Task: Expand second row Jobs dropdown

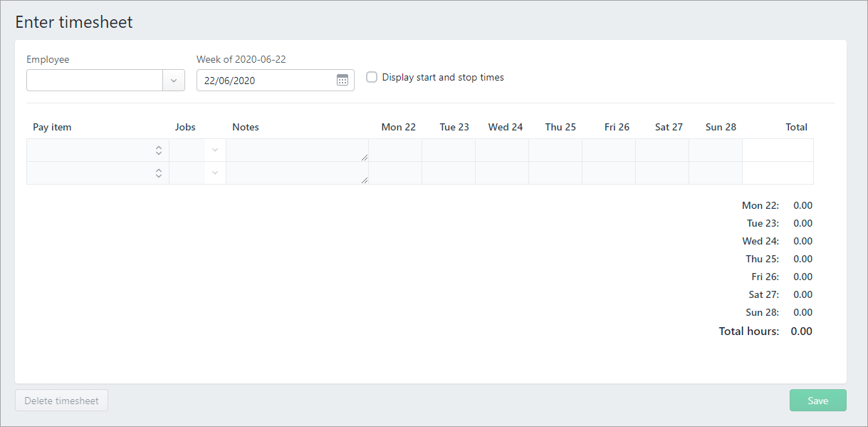Action: (214, 173)
